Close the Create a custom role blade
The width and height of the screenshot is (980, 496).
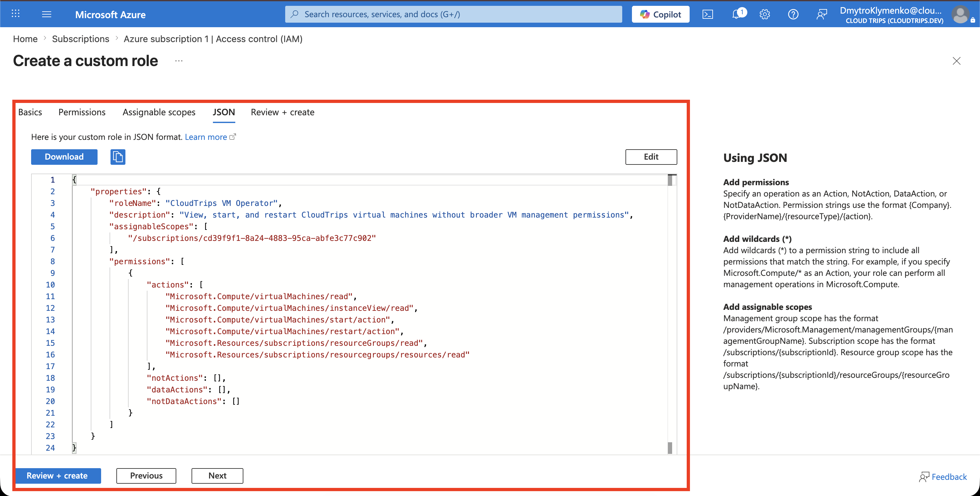coord(956,61)
